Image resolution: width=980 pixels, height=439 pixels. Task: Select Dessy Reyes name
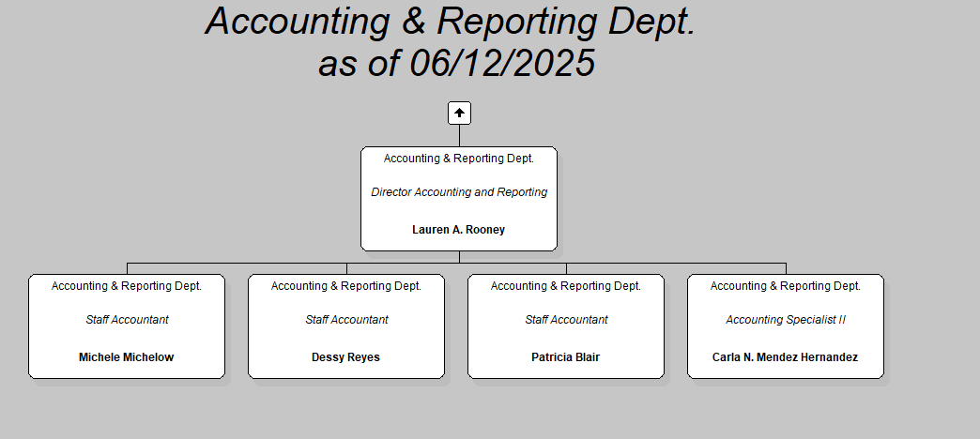(345, 357)
